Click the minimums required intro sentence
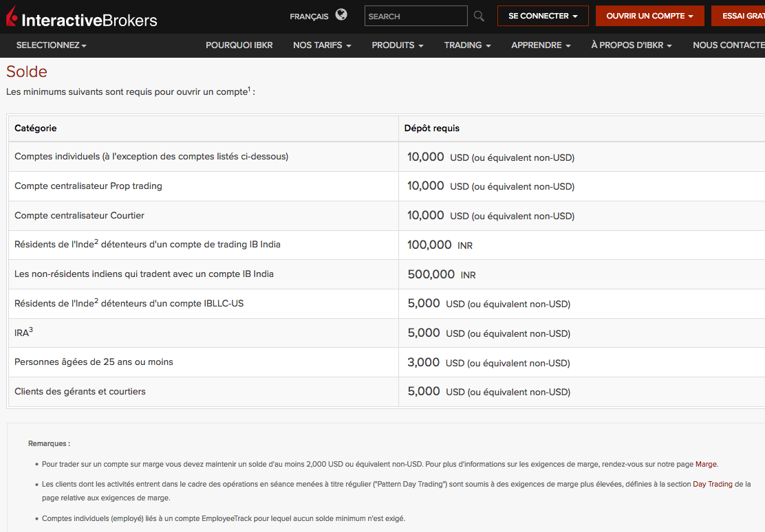The image size is (765, 532). coord(130,91)
